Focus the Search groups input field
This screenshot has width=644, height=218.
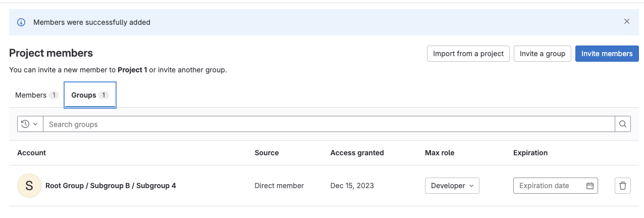click(328, 124)
